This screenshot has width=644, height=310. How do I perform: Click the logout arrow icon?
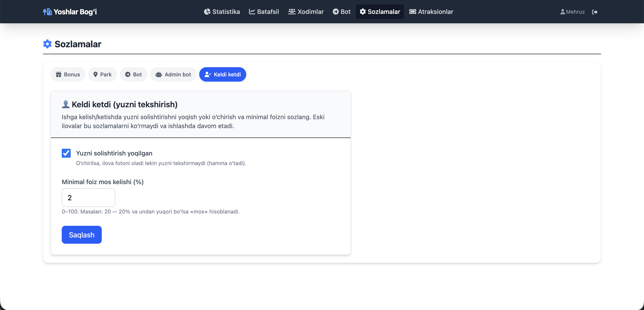tap(595, 12)
